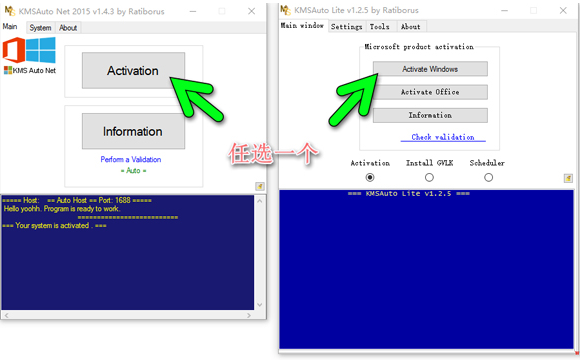Click Activate Windows in KMSAuto Lite

tap(430, 69)
